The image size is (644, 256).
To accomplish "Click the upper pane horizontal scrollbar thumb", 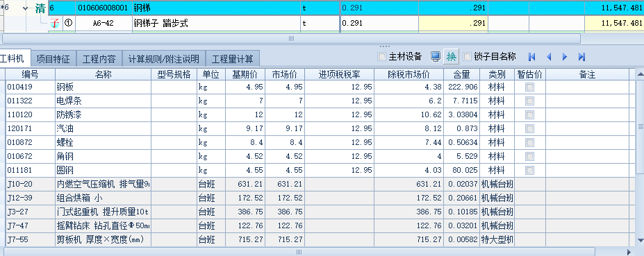I will coord(291,39).
